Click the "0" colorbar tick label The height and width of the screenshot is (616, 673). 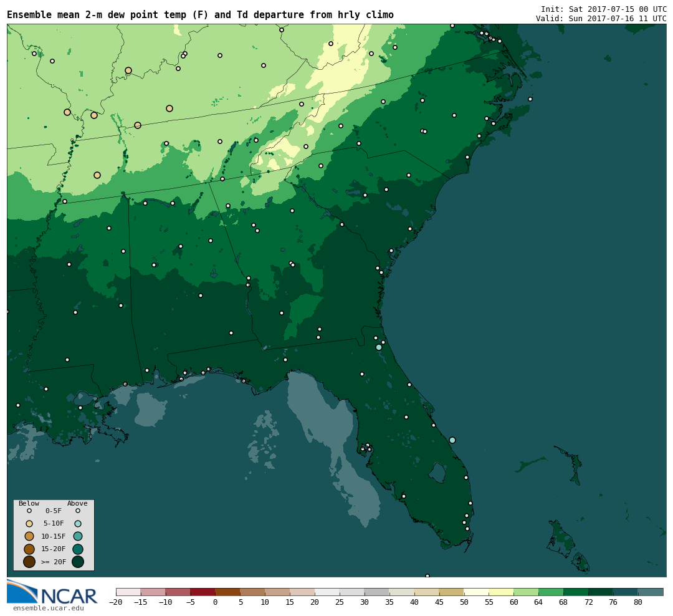coord(216,602)
